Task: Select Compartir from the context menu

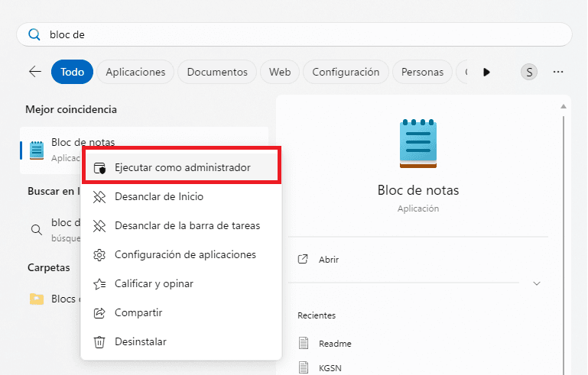Action: pyautogui.click(x=138, y=312)
